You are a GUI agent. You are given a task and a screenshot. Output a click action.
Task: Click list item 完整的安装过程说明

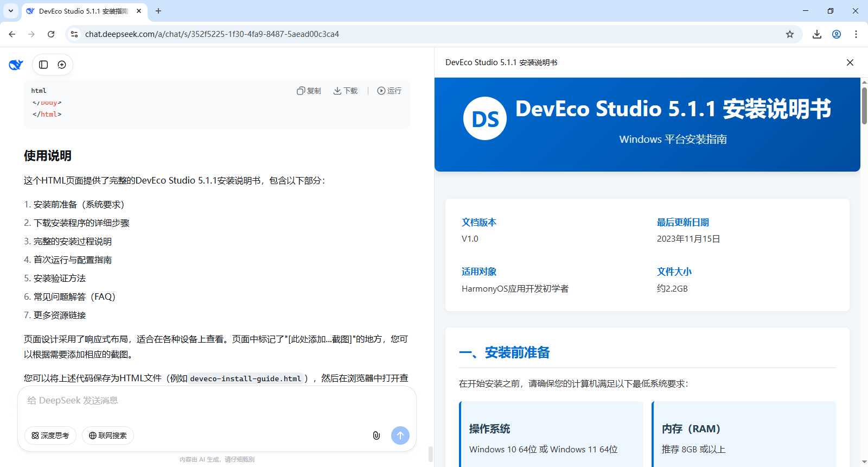[x=73, y=242]
